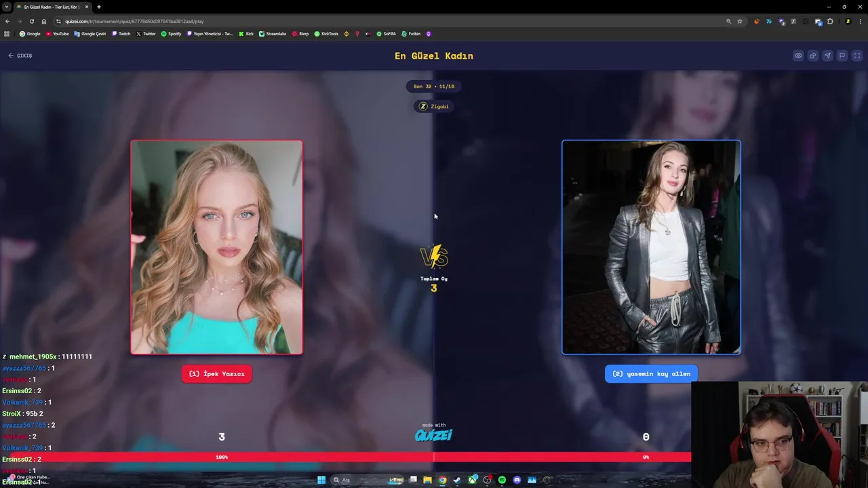Select the En Güzel Kadın browser tab
868x488 pixels.
pyautogui.click(x=52, y=7)
